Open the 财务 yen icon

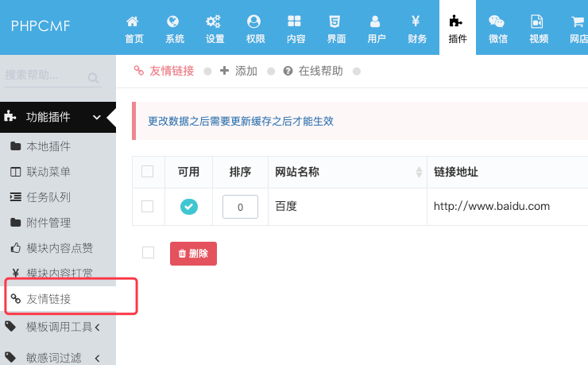(x=416, y=21)
